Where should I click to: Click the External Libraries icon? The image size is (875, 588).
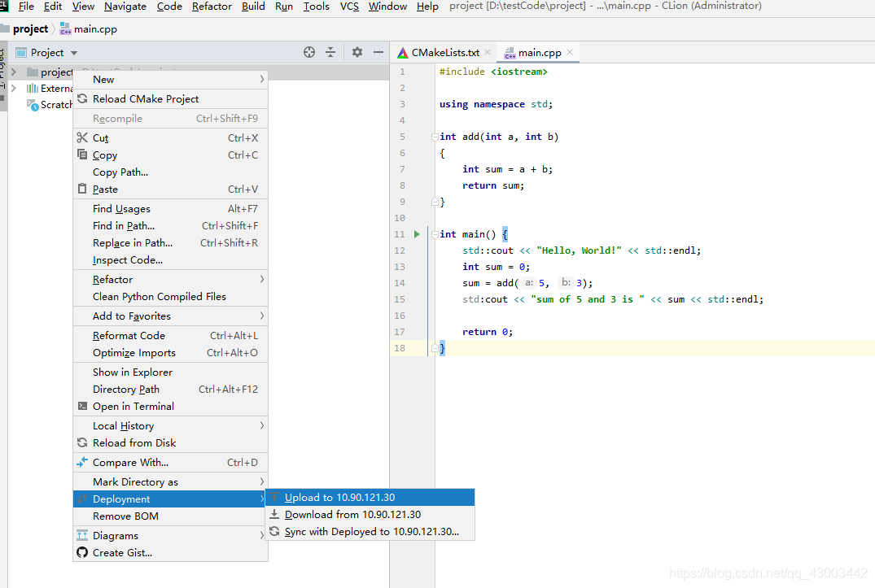pyautogui.click(x=33, y=88)
